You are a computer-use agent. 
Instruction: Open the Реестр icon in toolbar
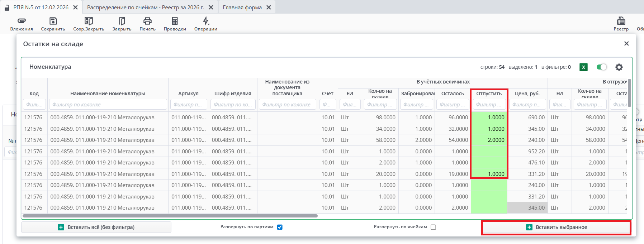[621, 21]
